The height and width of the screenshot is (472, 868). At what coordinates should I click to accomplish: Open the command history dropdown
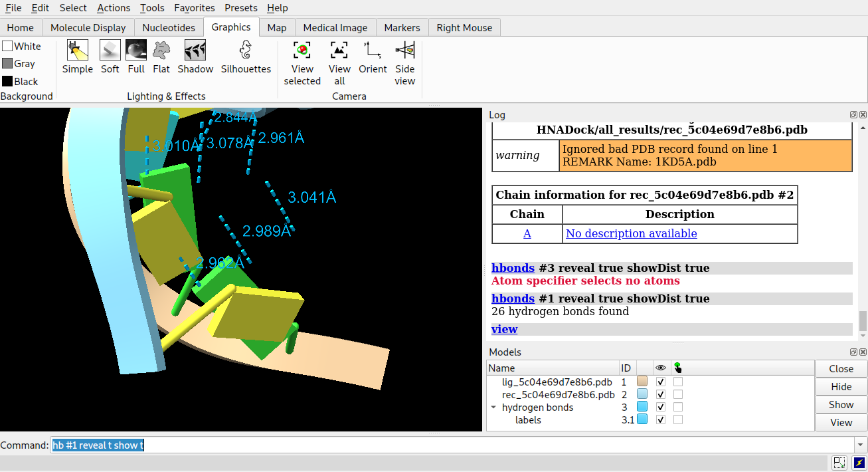[x=861, y=445]
